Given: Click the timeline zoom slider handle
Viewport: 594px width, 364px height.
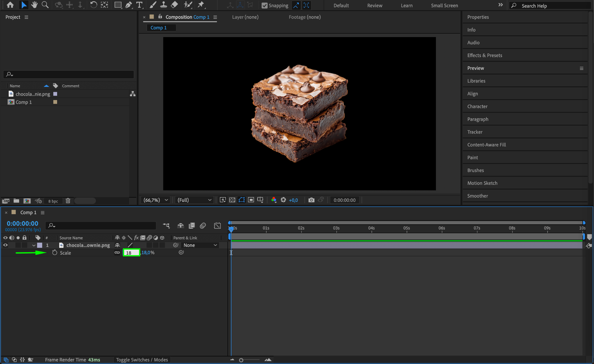Looking at the screenshot, I should [x=241, y=360].
